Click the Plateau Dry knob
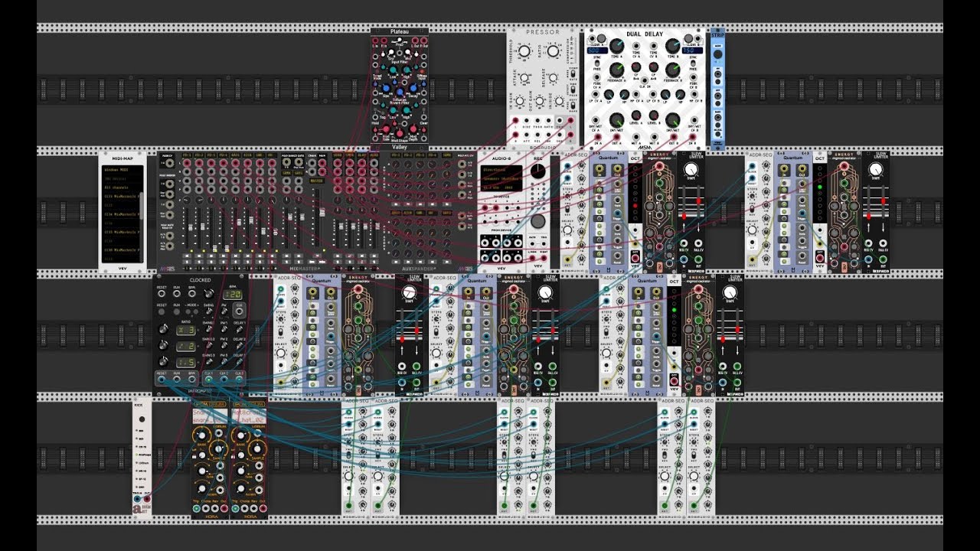980x551 pixels. coord(390,52)
